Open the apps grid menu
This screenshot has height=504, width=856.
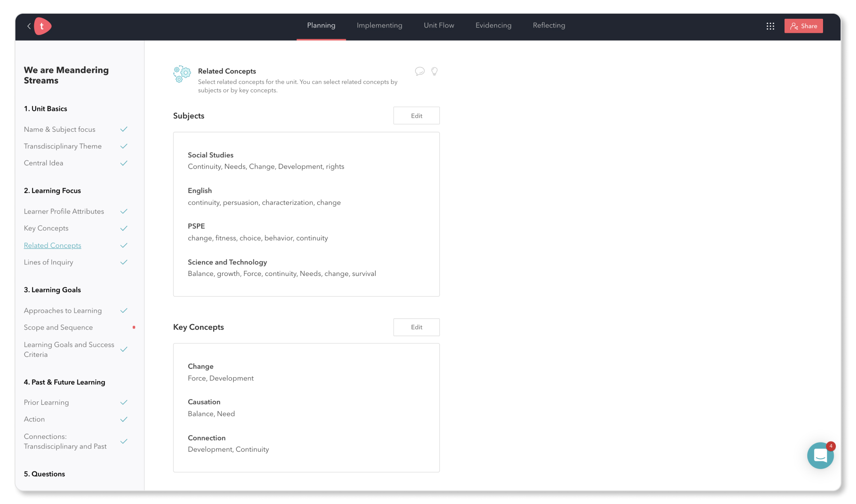coord(770,26)
